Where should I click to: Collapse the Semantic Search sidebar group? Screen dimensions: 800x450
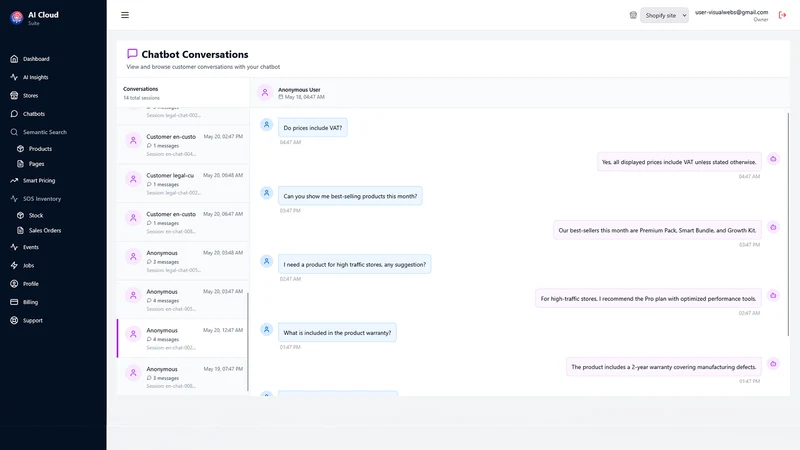tap(44, 132)
